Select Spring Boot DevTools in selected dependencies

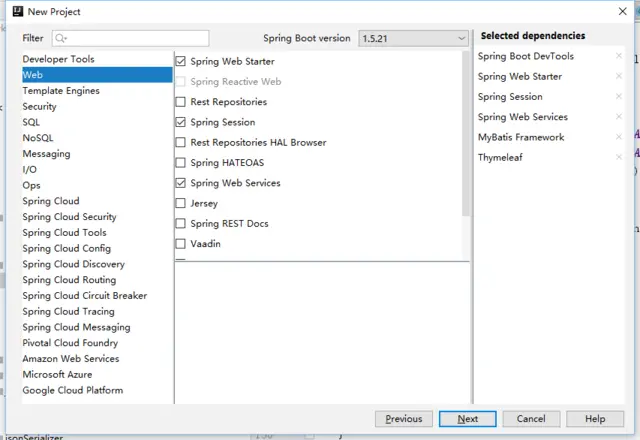click(x=526, y=56)
